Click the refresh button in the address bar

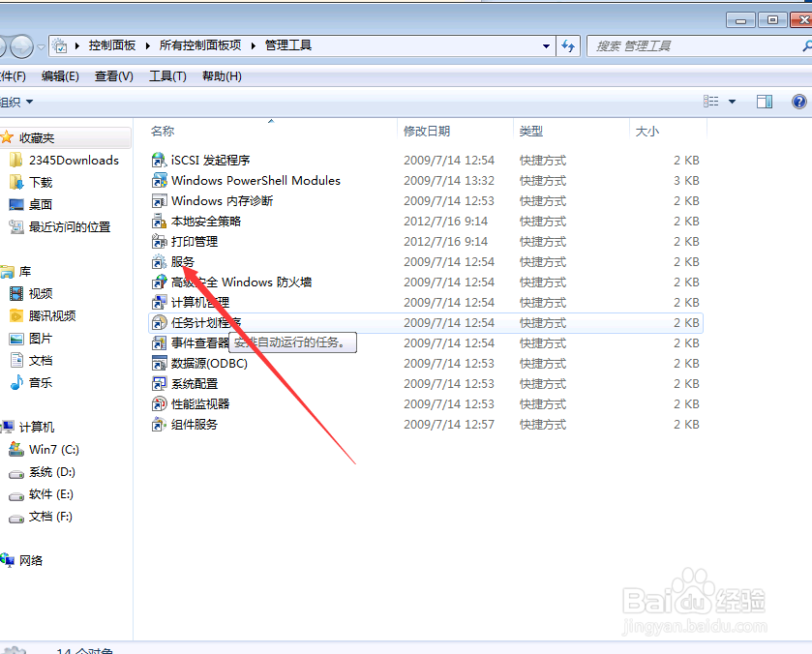tap(568, 45)
